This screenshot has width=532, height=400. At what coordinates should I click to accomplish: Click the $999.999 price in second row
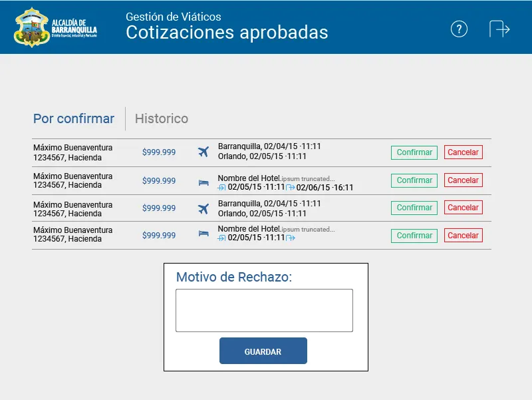[159, 180]
